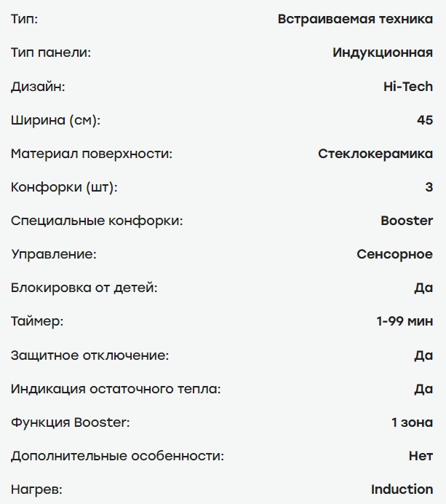Screen dimensions: 446x504
Task: Select the width value 45
Action: [x=425, y=120]
